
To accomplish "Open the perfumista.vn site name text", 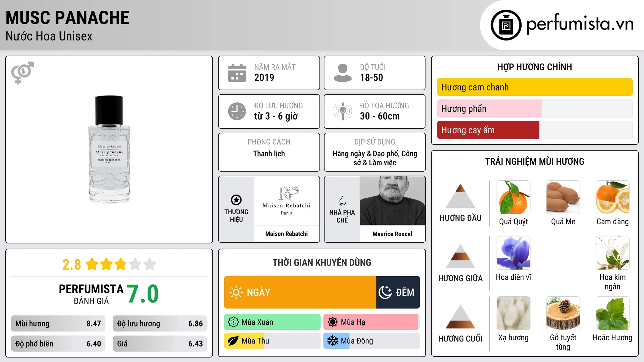I will [580, 24].
